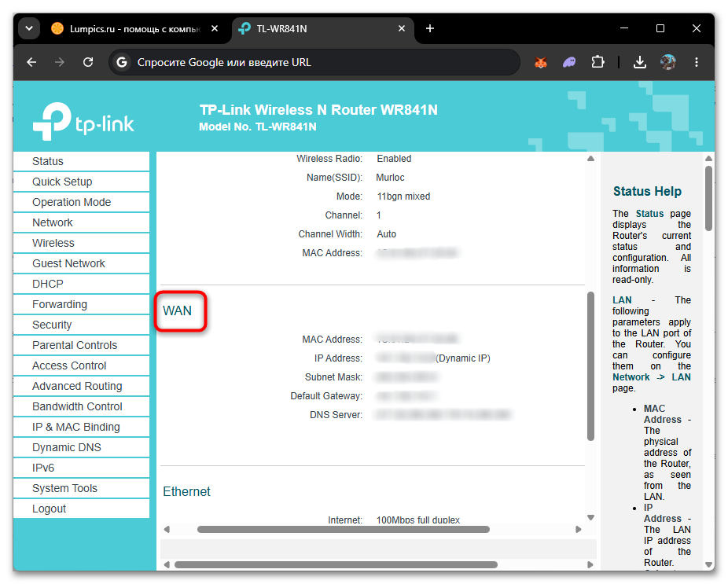Click the Status Help heading
The image size is (728, 584).
point(647,191)
